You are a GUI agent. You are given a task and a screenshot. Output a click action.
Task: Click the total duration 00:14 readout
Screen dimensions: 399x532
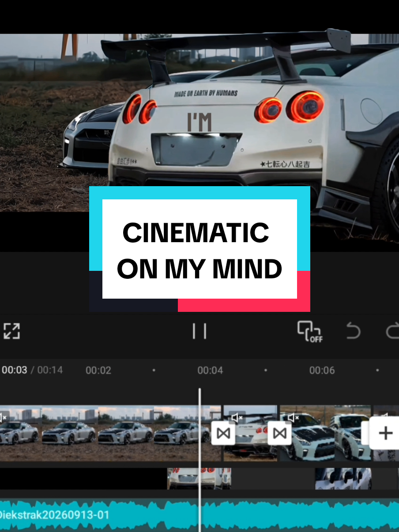click(50, 370)
